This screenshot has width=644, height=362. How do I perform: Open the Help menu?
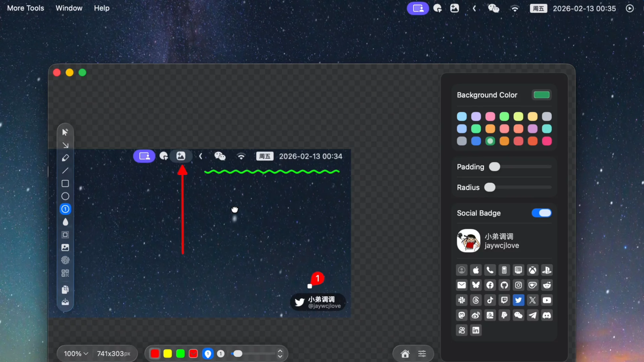pos(102,8)
